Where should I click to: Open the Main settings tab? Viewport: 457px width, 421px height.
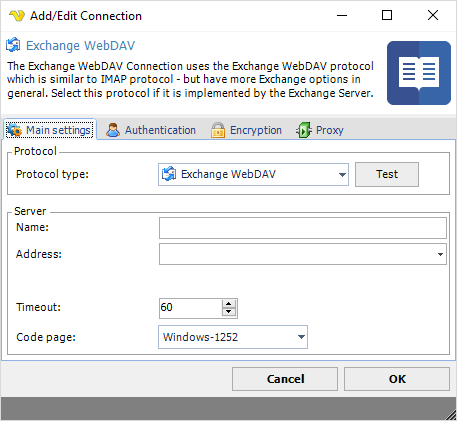pos(50,130)
